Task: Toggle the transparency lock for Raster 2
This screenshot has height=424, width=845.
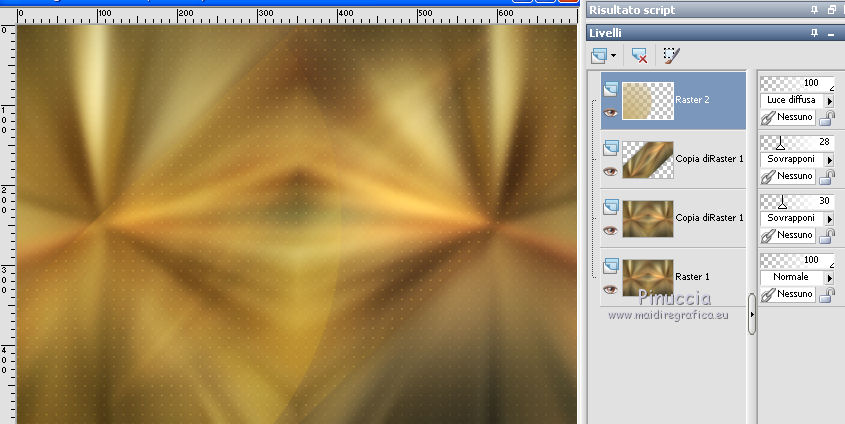Action: (827, 117)
